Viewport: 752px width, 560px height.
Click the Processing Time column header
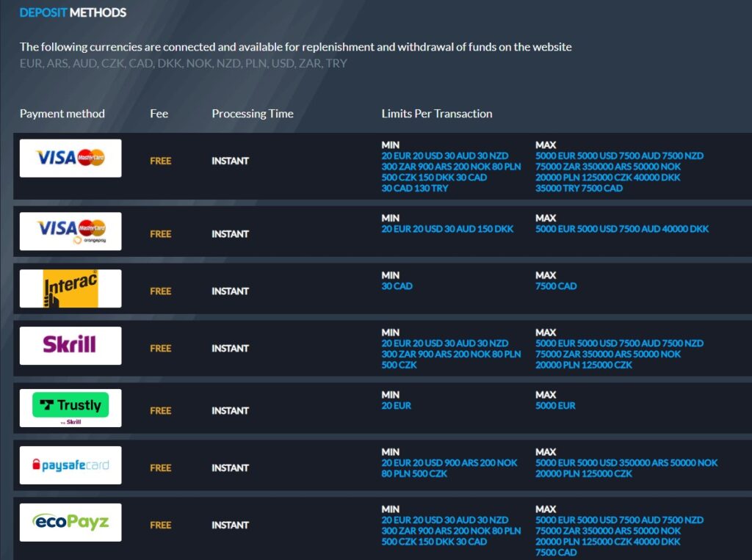tap(253, 114)
